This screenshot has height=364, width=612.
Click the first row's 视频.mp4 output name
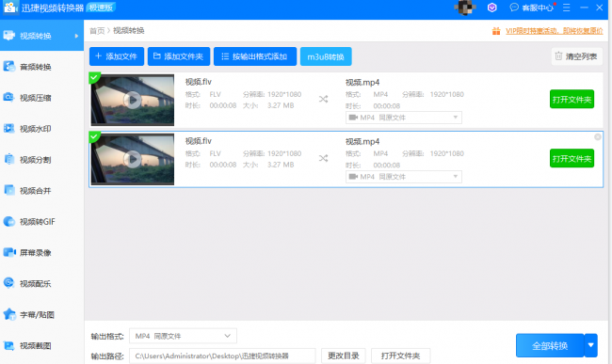(362, 82)
